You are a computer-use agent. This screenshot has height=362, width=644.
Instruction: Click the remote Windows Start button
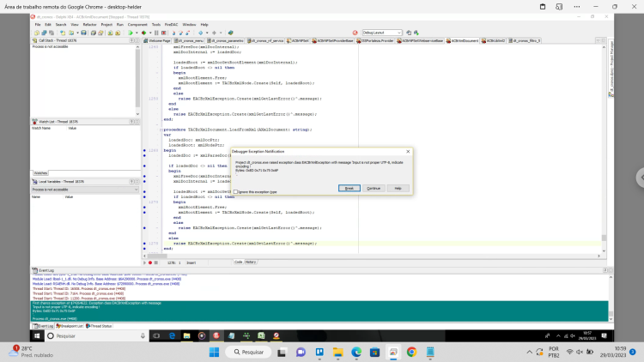click(x=37, y=335)
